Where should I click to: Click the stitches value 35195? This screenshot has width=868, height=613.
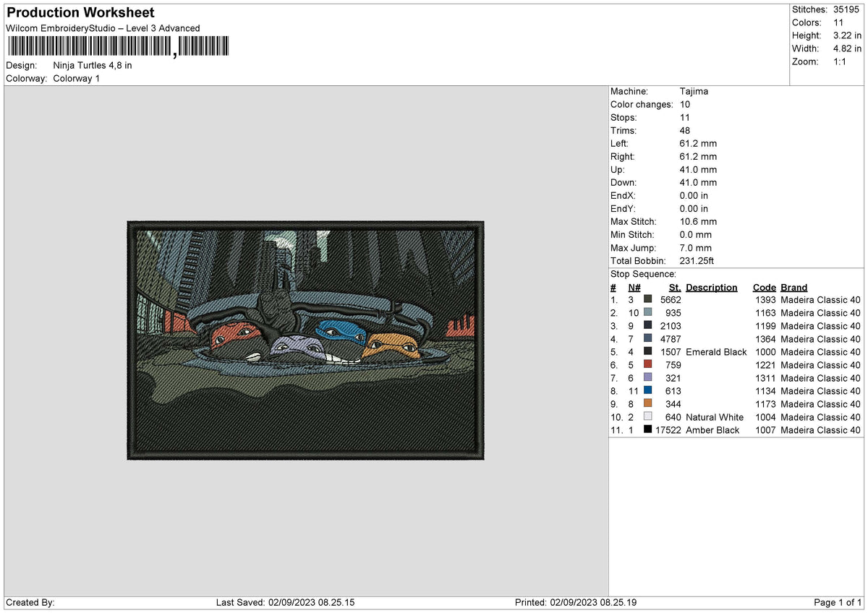[x=847, y=9]
